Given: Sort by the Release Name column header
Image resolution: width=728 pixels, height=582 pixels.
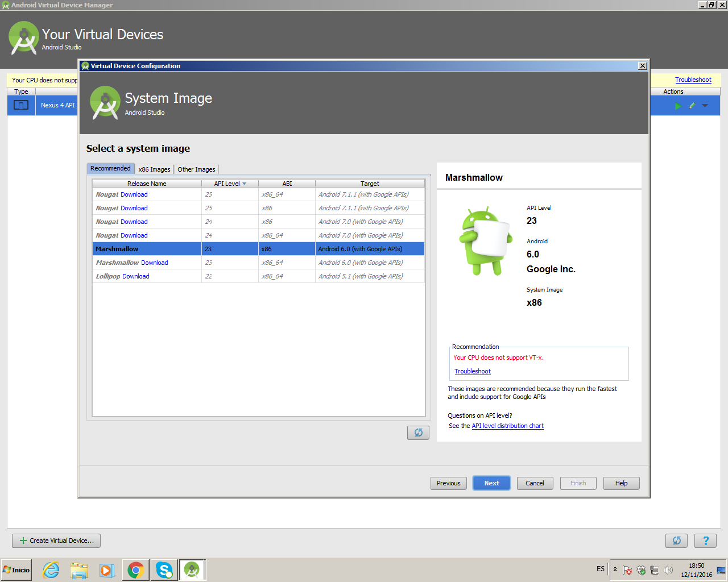Looking at the screenshot, I should 147,184.
